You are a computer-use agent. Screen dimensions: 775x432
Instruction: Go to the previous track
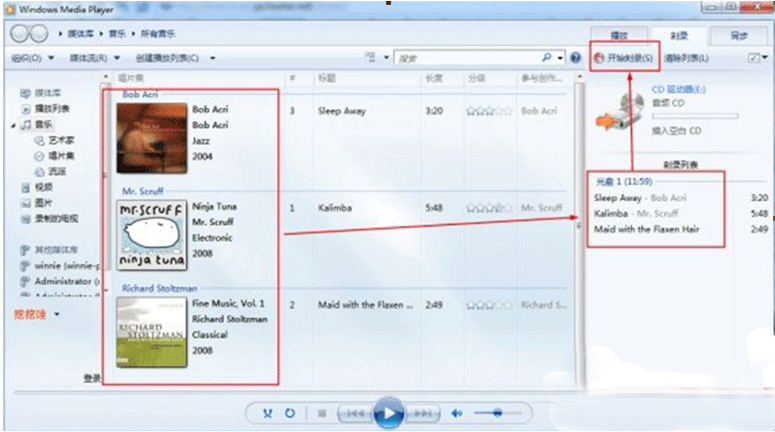(355, 413)
